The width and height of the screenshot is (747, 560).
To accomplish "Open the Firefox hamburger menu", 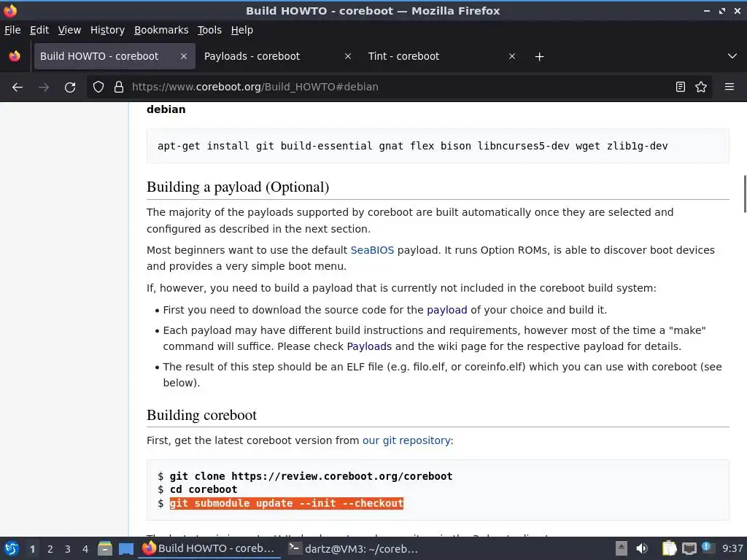I will coord(729,87).
